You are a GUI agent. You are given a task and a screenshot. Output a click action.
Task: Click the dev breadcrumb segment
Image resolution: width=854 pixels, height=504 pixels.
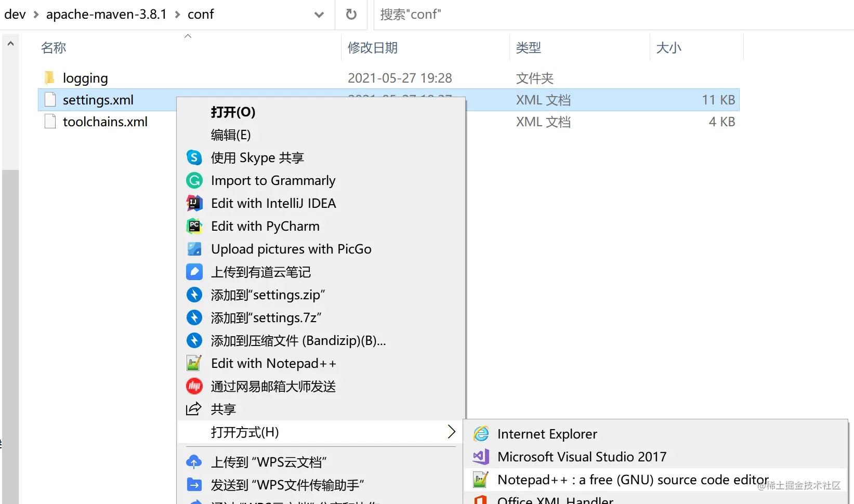15,15
